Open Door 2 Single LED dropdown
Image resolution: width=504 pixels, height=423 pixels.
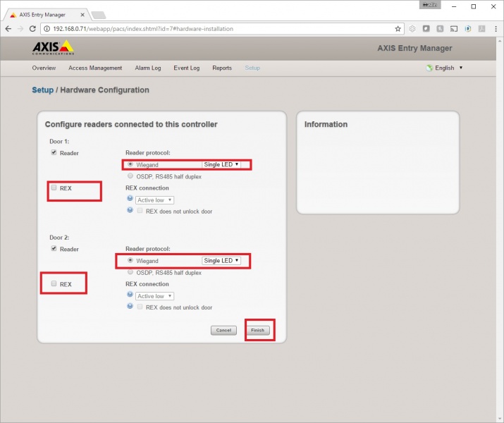click(x=221, y=260)
